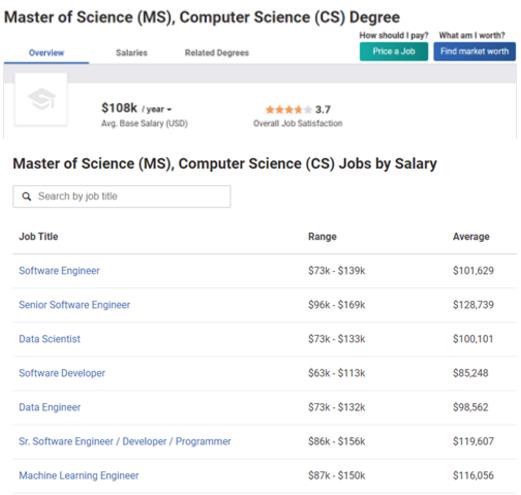Click the Range column header
Image resolution: width=521 pixels, height=495 pixels.
point(322,236)
